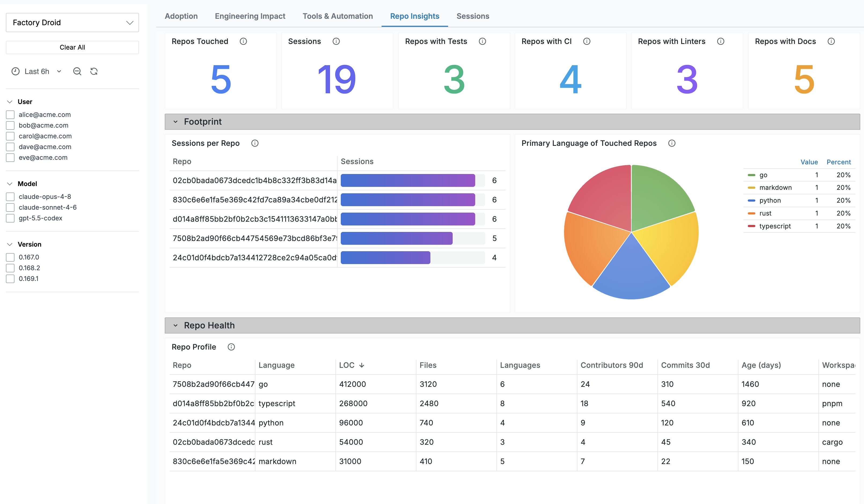Show info for Repos with Tests
Screen dimensions: 864x504
(x=482, y=42)
